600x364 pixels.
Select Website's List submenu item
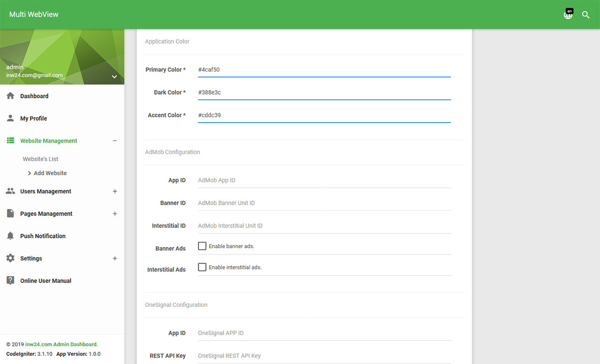[40, 159]
